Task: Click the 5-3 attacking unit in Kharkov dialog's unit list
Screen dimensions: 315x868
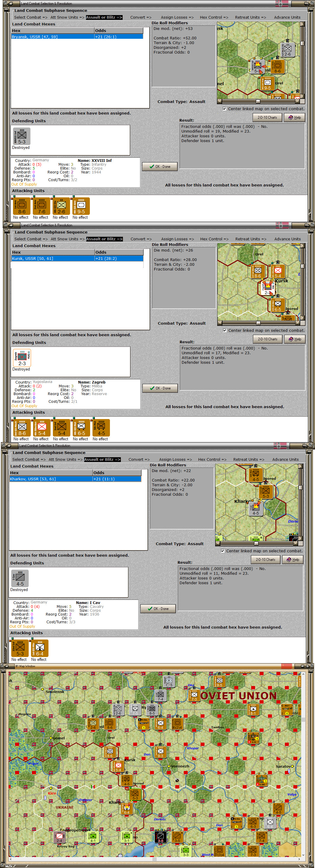Action: pyautogui.click(x=20, y=648)
